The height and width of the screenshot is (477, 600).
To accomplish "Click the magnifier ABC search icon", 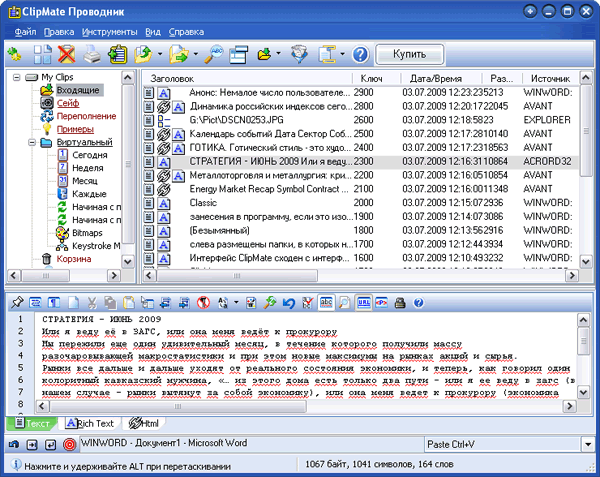I will [x=214, y=54].
